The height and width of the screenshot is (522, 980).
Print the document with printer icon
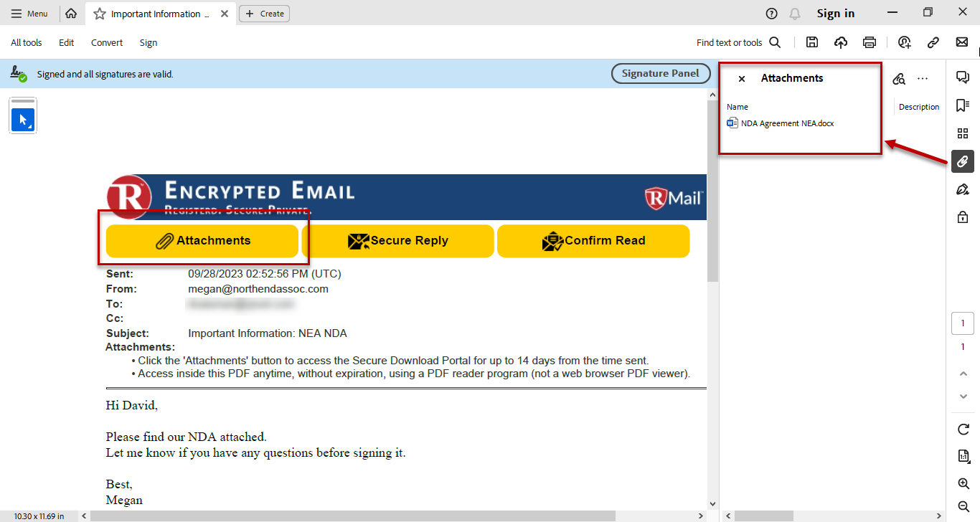(870, 42)
